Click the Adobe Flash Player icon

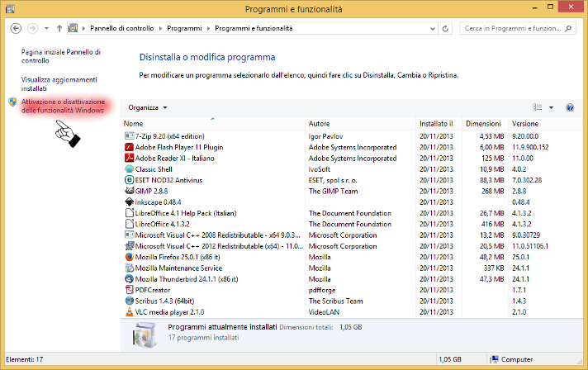[130, 147]
